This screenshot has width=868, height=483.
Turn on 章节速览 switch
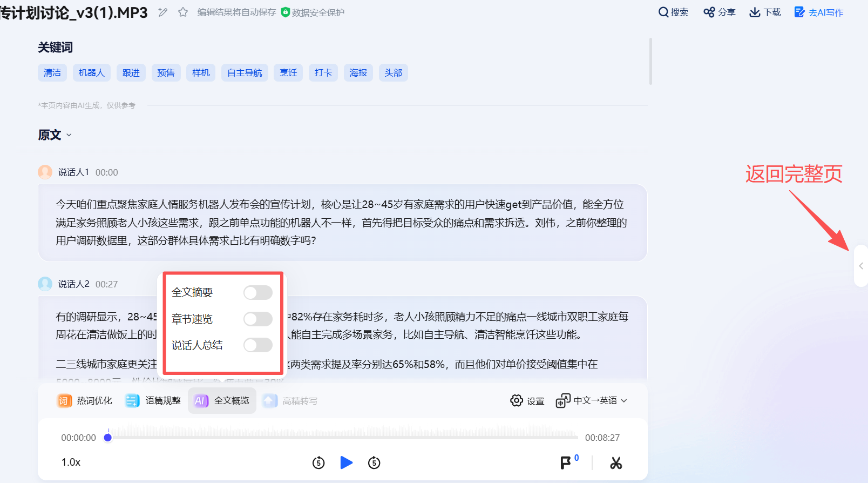pyautogui.click(x=257, y=319)
